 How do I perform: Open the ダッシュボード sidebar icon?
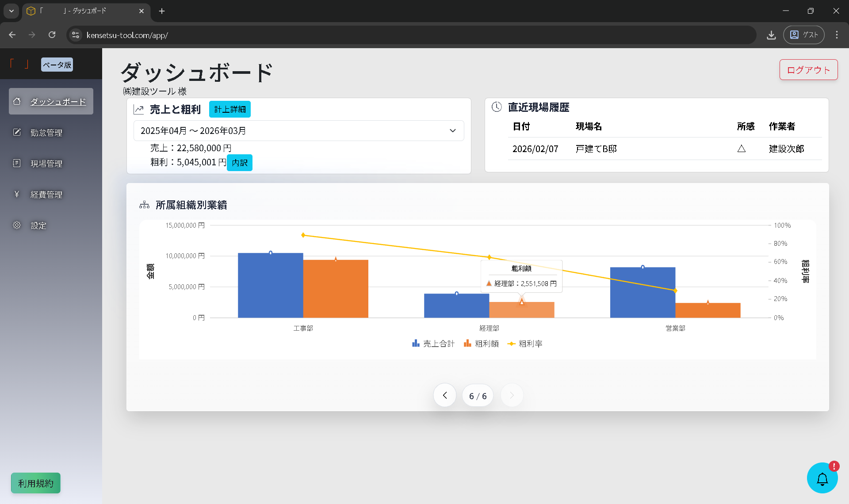pyautogui.click(x=17, y=101)
